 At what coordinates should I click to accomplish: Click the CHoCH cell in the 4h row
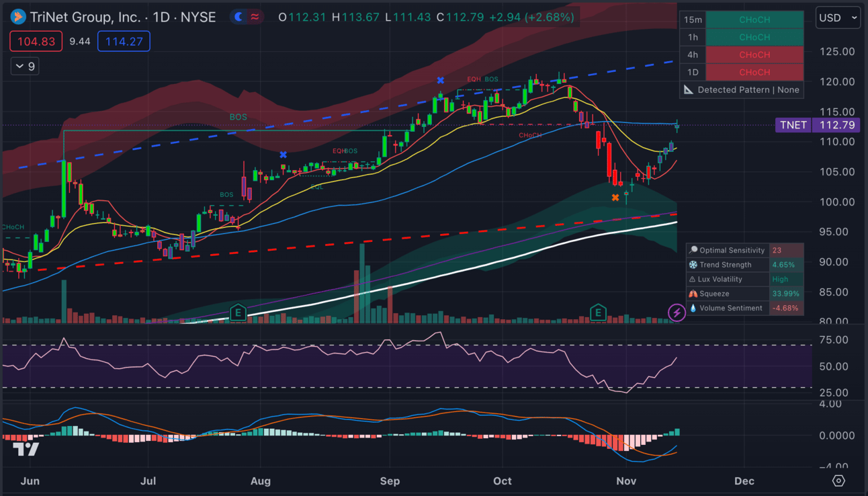[x=754, y=55]
